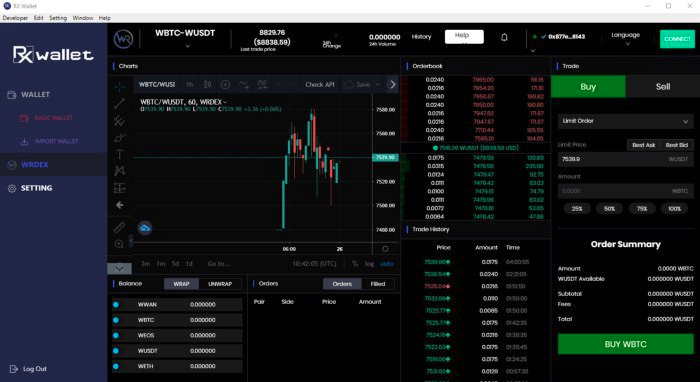The height and width of the screenshot is (382, 700).
Task: Open the Developer menu
Action: pyautogui.click(x=15, y=18)
